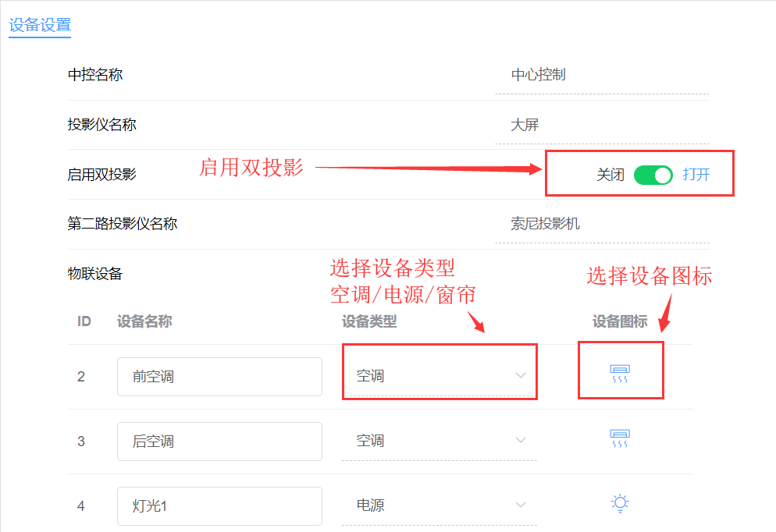
Task: Click the 中控名称 field showing 中心控制
Action: (x=601, y=76)
